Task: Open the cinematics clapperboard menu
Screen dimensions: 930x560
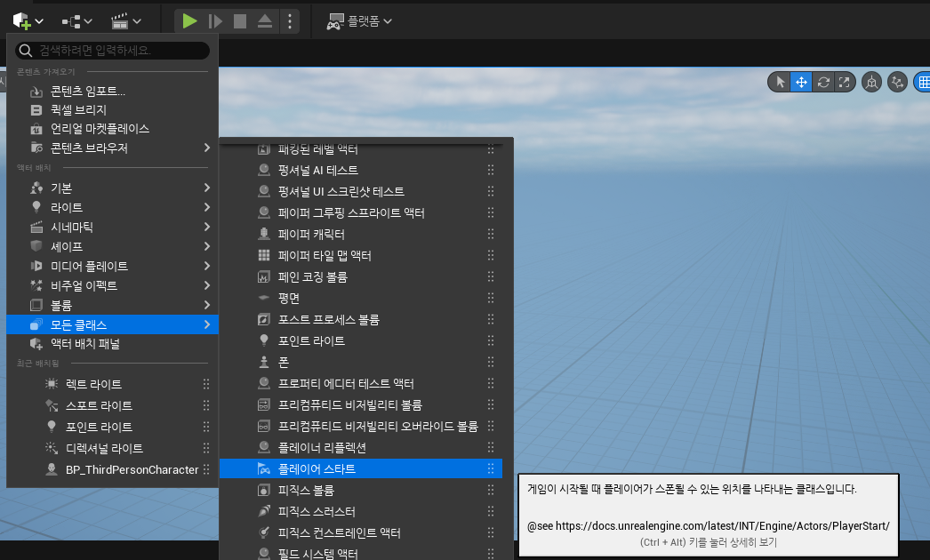Action: click(125, 21)
